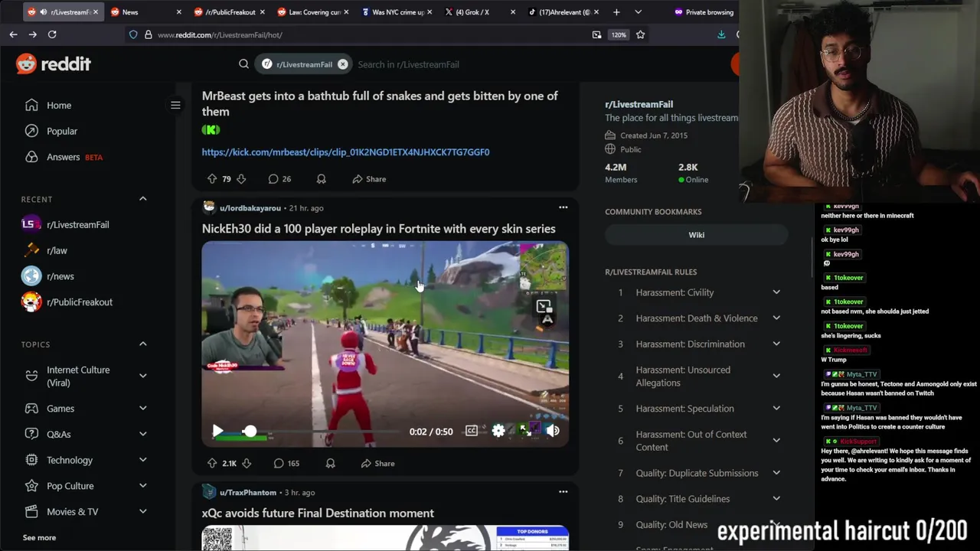
Task: Open options menu for NickEh30 post
Action: click(563, 207)
